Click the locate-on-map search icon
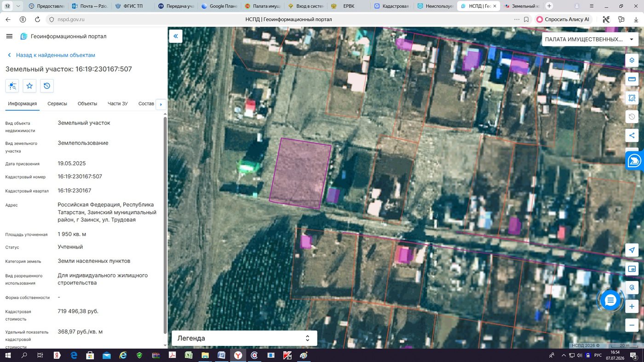The image size is (644, 362). point(12,86)
